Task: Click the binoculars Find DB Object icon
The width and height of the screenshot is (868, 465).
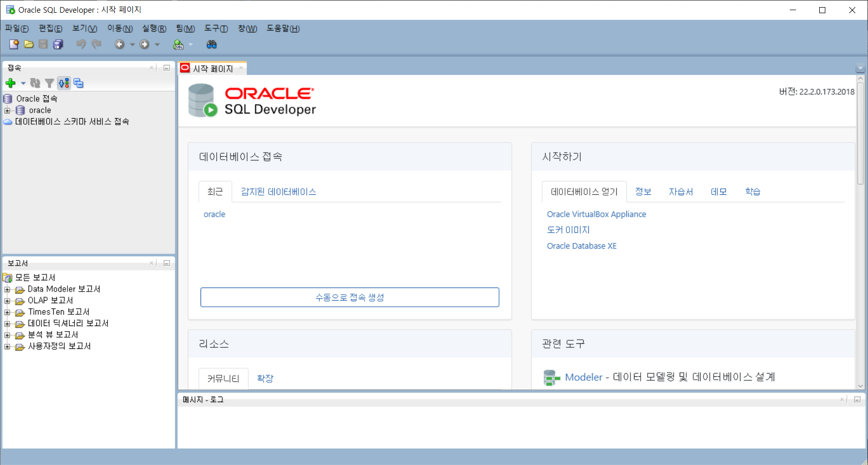Action: tap(212, 44)
